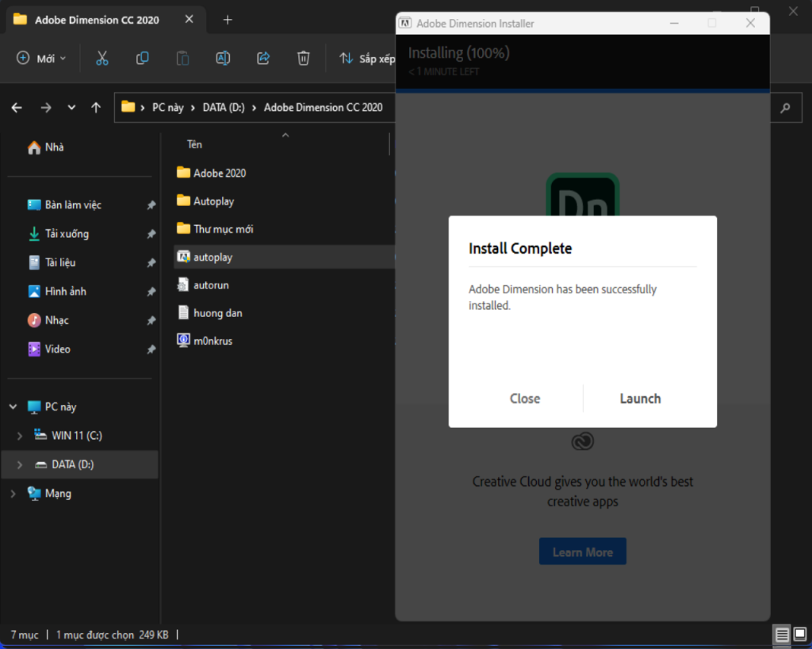Open the Mới (New) dropdown
Screen dimensions: 812x649
[x=41, y=58]
